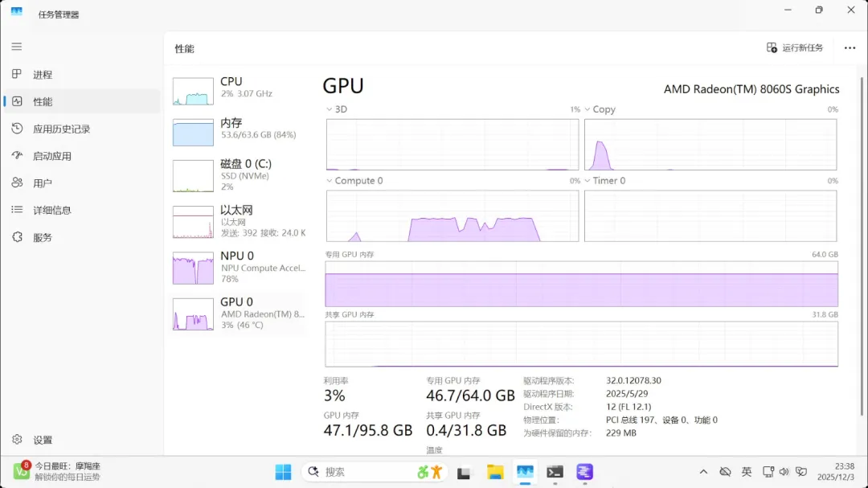The image size is (868, 488).
Task: Open the Services (服务) page
Action: point(42,237)
